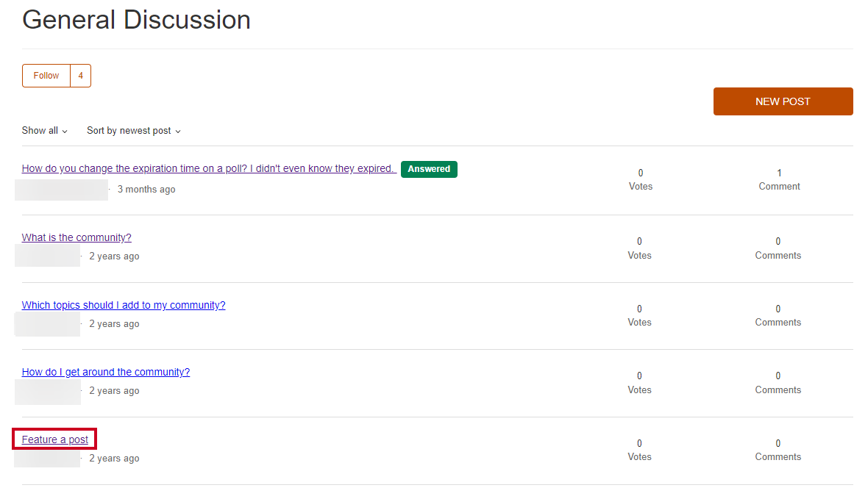Create a new post with NEW POST
This screenshot has width=868, height=499.
(783, 101)
